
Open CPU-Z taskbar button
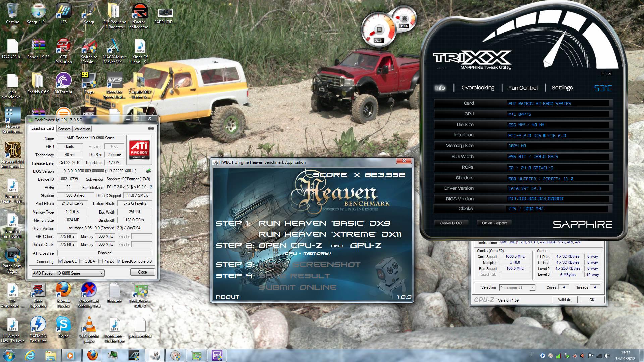coord(217,355)
